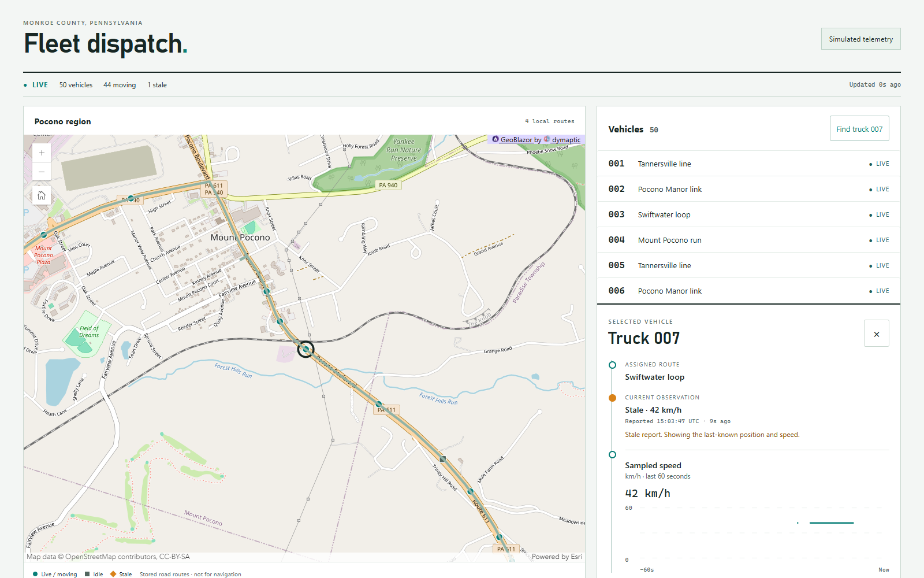
Task: Select vehicle 005 Tannersville line
Action: [748, 265]
